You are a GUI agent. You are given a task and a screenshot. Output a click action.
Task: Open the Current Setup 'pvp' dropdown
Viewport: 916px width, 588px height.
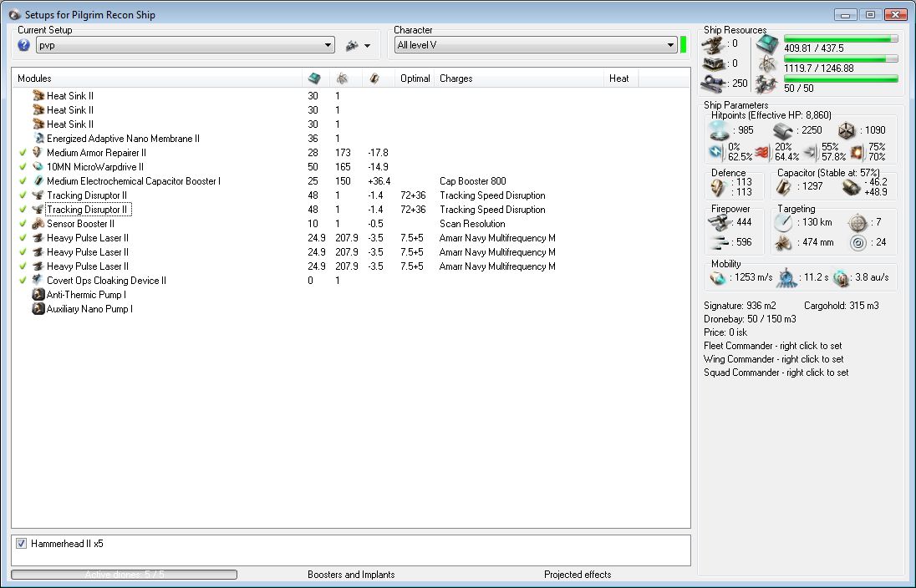(186, 45)
